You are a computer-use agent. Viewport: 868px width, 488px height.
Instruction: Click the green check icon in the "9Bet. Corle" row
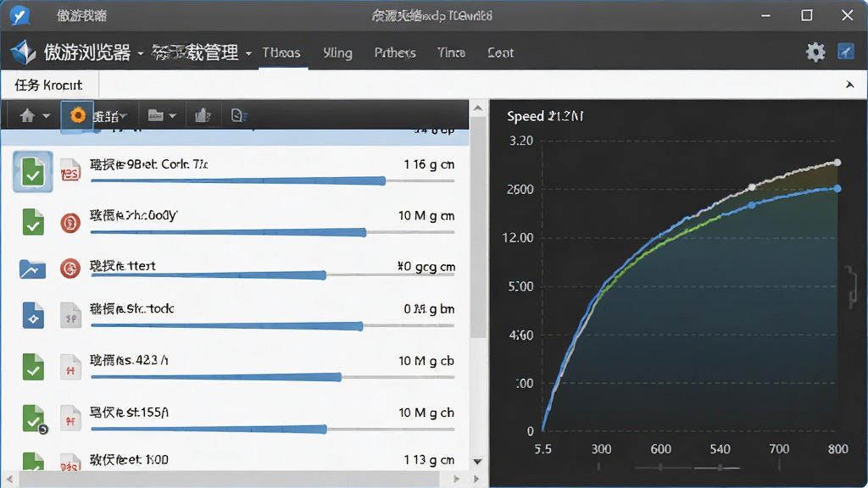click(33, 172)
